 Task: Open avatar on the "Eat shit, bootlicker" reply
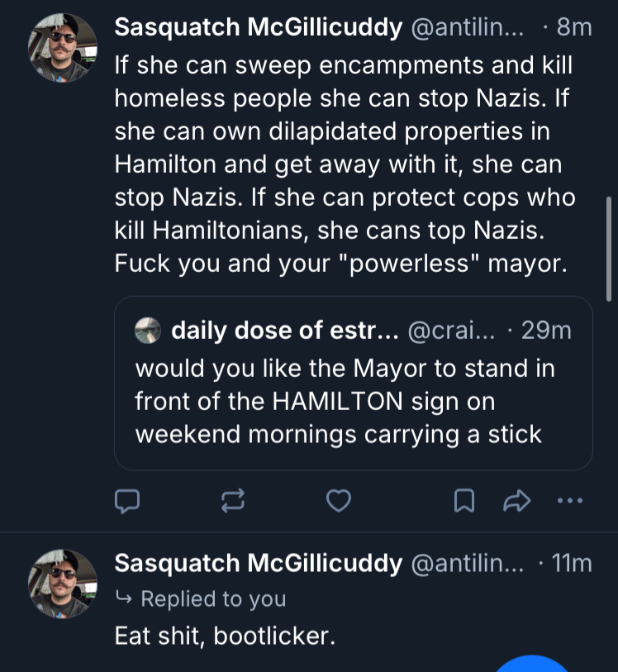(63, 584)
